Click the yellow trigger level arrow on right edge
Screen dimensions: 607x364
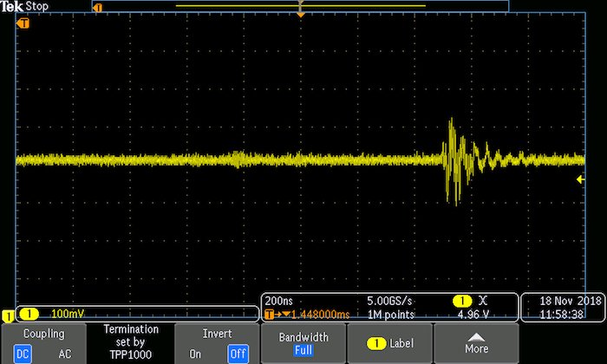click(580, 179)
